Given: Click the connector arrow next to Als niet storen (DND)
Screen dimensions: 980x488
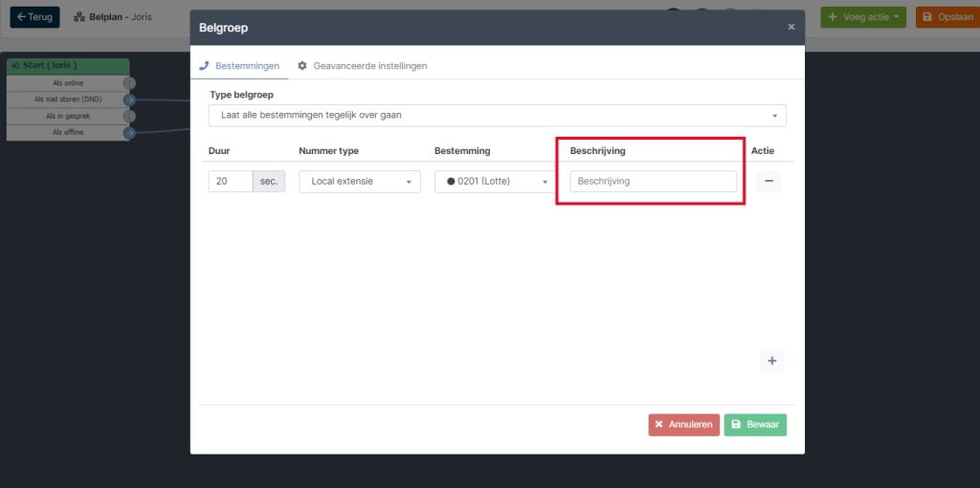Looking at the screenshot, I should (129, 100).
